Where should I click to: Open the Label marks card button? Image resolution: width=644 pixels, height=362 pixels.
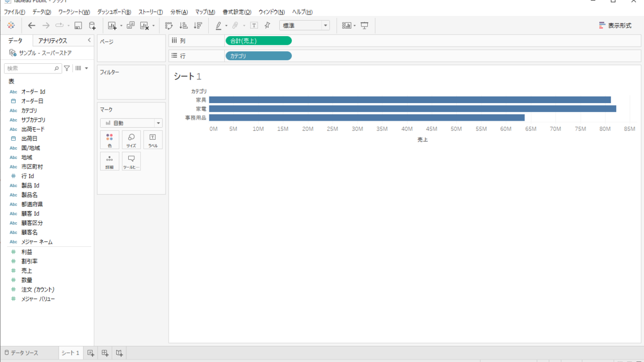(153, 140)
